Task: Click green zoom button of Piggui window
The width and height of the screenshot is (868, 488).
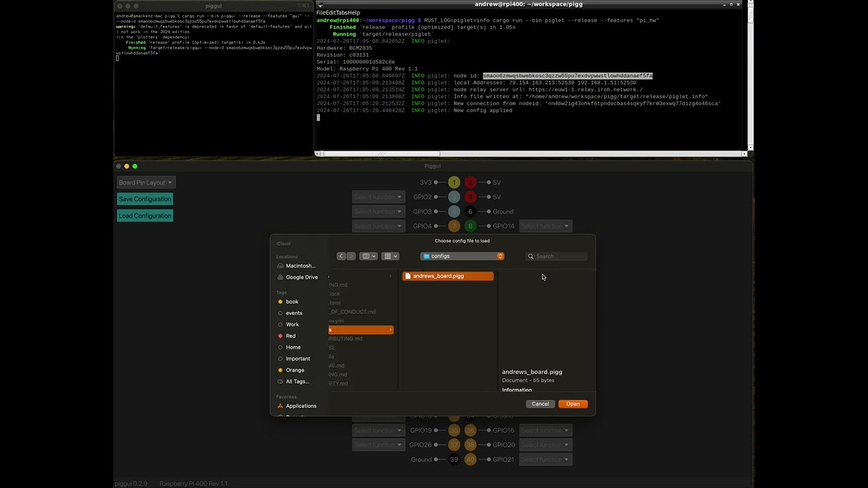Action: [x=135, y=166]
